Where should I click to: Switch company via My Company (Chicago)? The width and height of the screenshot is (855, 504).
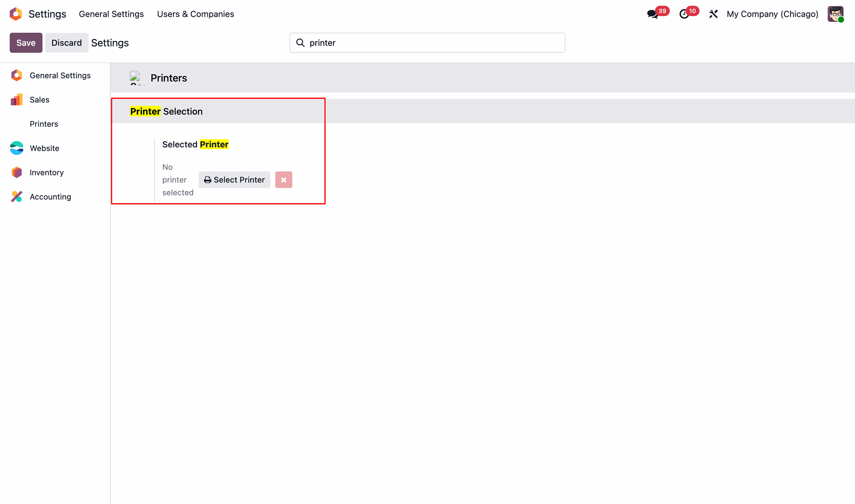772,14
